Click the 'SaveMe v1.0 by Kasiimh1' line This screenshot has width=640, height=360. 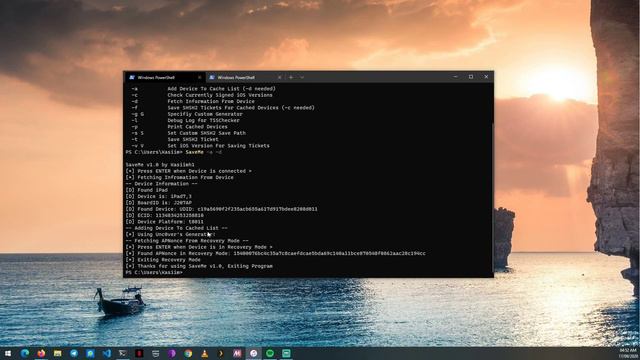point(160,165)
